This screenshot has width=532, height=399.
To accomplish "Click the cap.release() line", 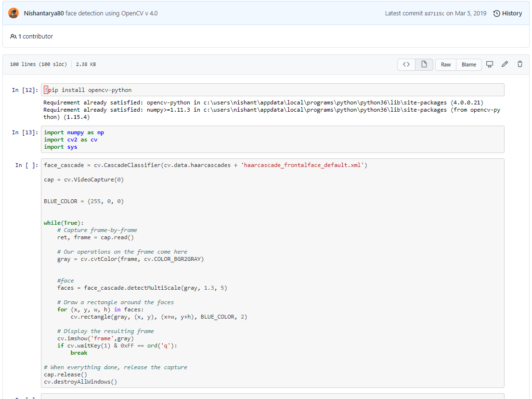I will click(65, 374).
